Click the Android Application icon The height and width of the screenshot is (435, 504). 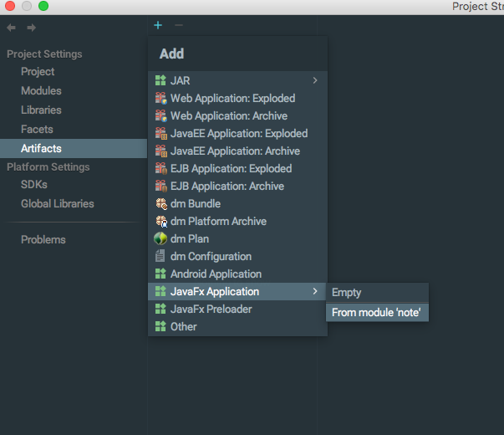click(x=160, y=274)
